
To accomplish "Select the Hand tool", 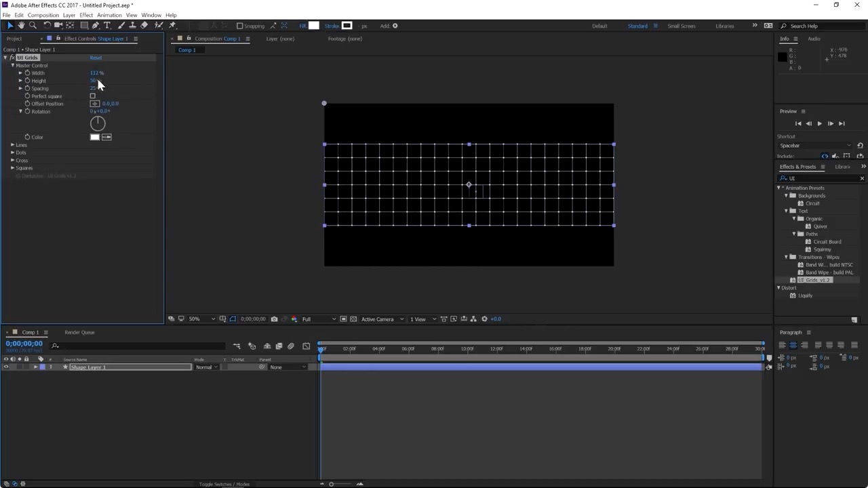I will 21,26.
